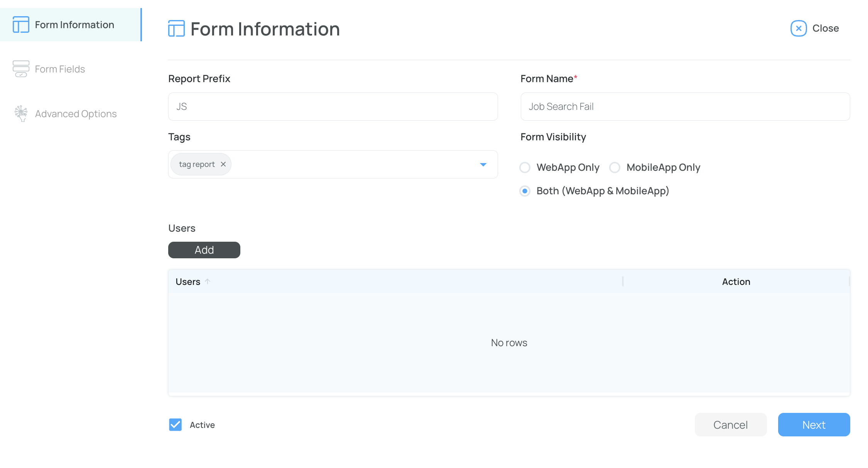Select MobileApp Only visibility
This screenshot has width=868, height=468.
coord(615,168)
